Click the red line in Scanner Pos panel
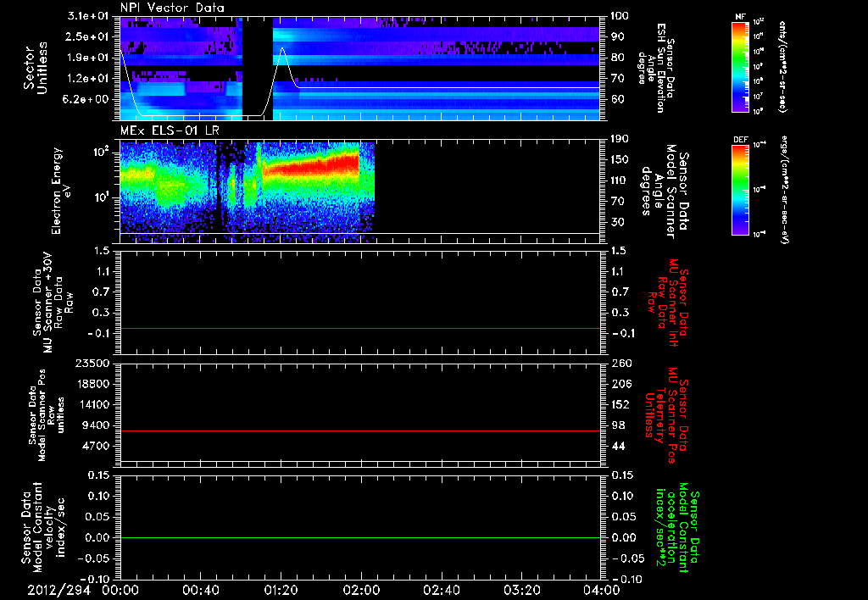868x600 pixels. click(x=359, y=431)
